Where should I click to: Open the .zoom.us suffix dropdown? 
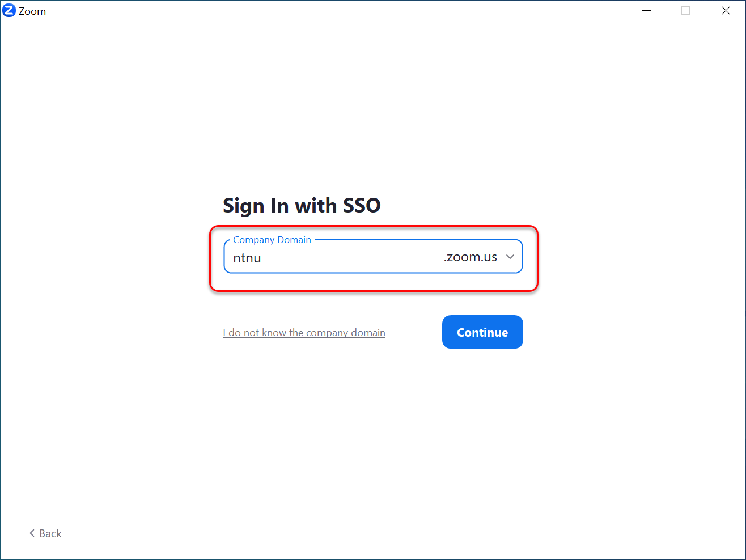coord(479,257)
